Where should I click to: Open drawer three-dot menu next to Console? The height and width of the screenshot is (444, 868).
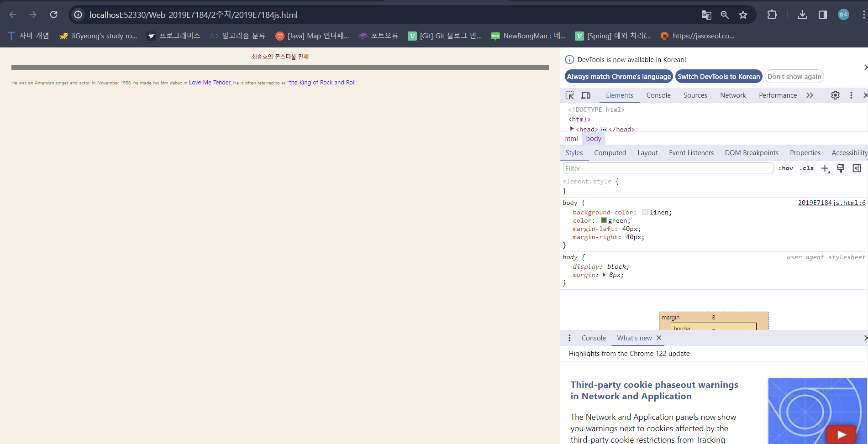click(x=569, y=338)
